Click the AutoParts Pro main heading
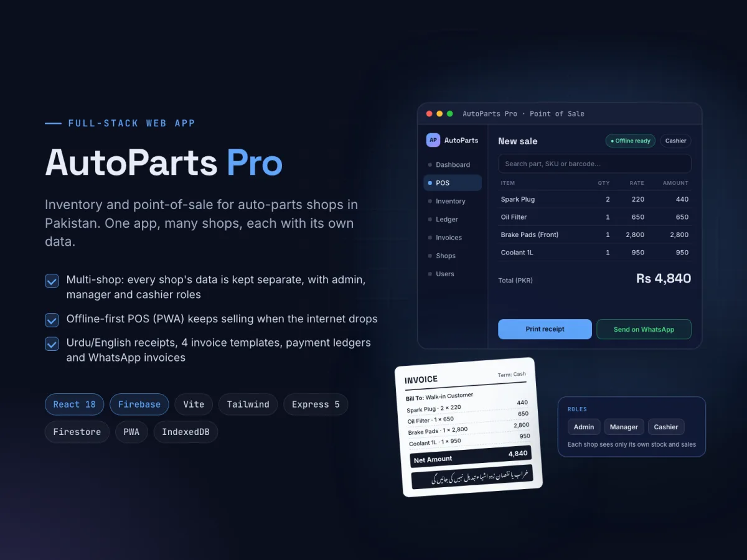Viewport: 747px width, 560px height. click(164, 163)
